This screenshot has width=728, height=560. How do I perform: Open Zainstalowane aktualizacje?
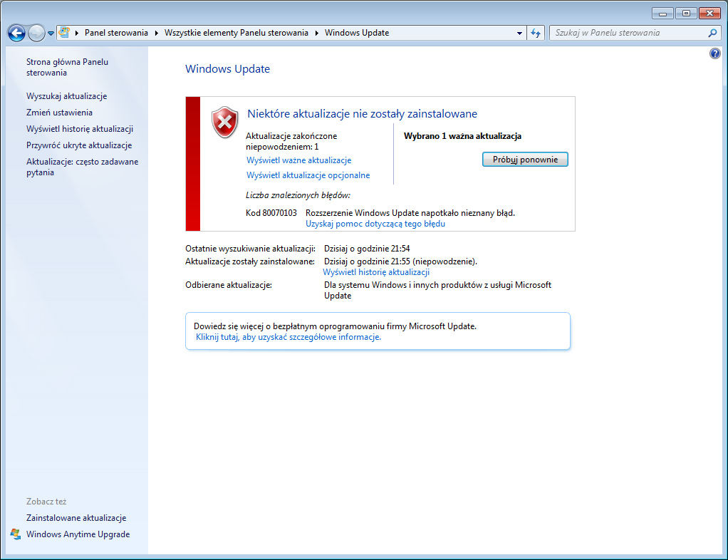tap(76, 518)
